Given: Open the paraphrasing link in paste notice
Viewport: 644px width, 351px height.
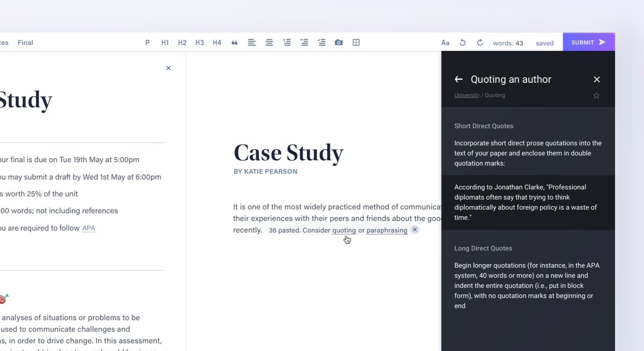Looking at the screenshot, I should (x=387, y=230).
